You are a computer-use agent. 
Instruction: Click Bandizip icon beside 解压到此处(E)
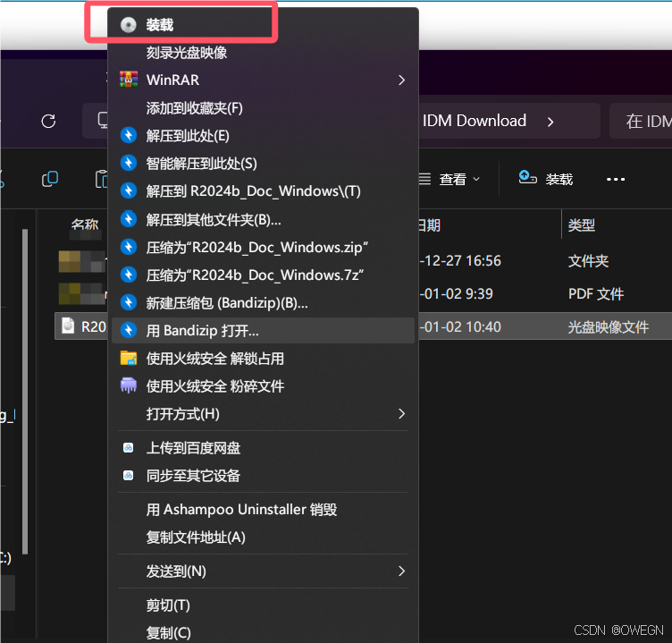[x=128, y=135]
